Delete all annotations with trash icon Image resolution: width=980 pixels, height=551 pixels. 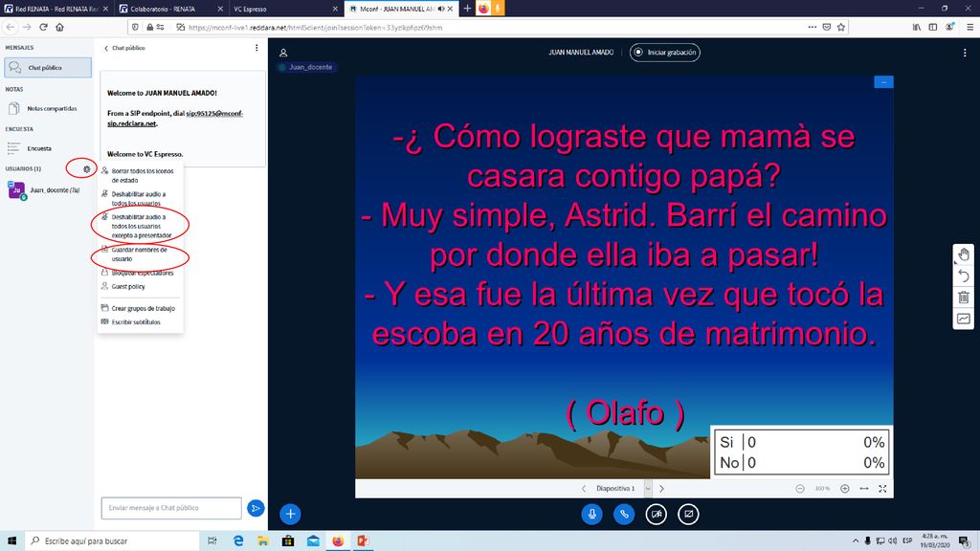pyautogui.click(x=964, y=298)
